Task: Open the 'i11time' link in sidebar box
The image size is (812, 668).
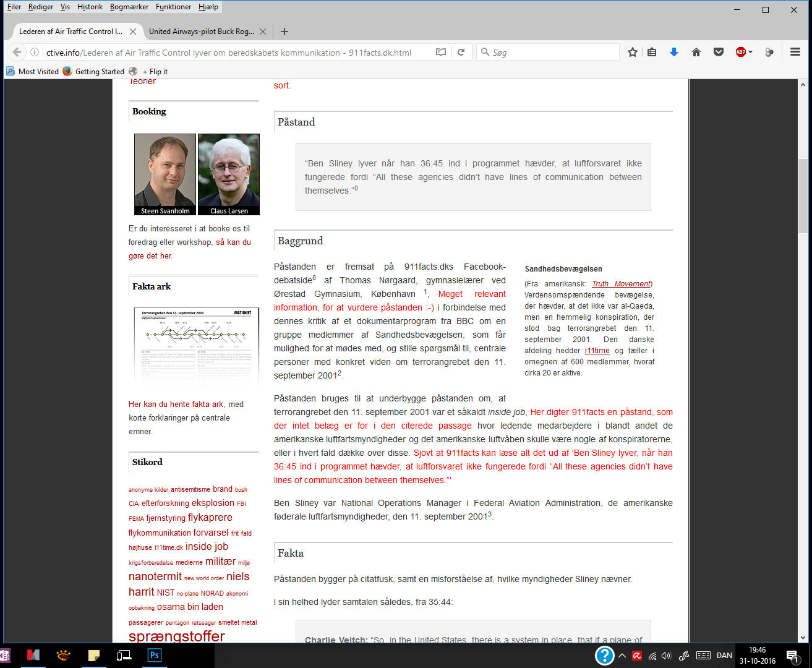Action: [597, 351]
